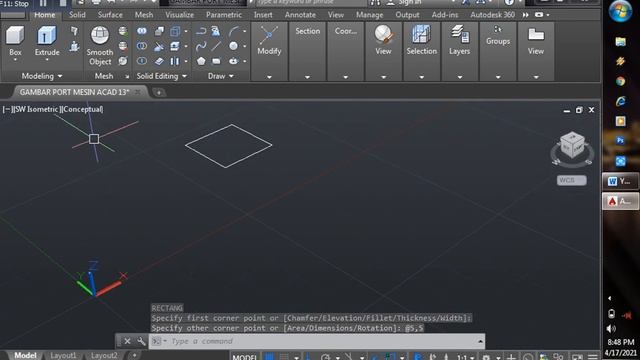Viewport: 640px width, 360px height.
Task: Switch to the Layout1 tab
Action: click(x=63, y=356)
